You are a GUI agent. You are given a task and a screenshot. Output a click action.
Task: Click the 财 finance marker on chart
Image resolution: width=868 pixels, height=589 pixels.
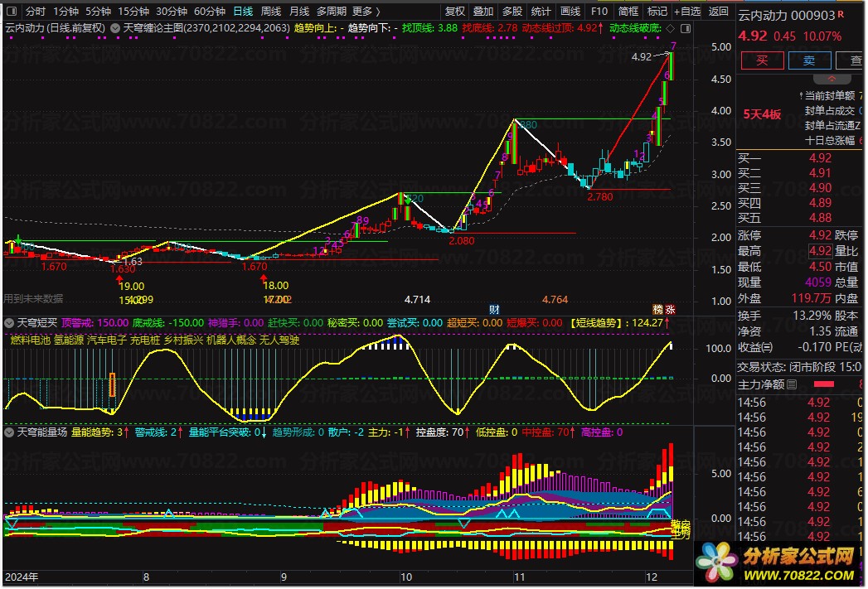pyautogui.click(x=494, y=309)
